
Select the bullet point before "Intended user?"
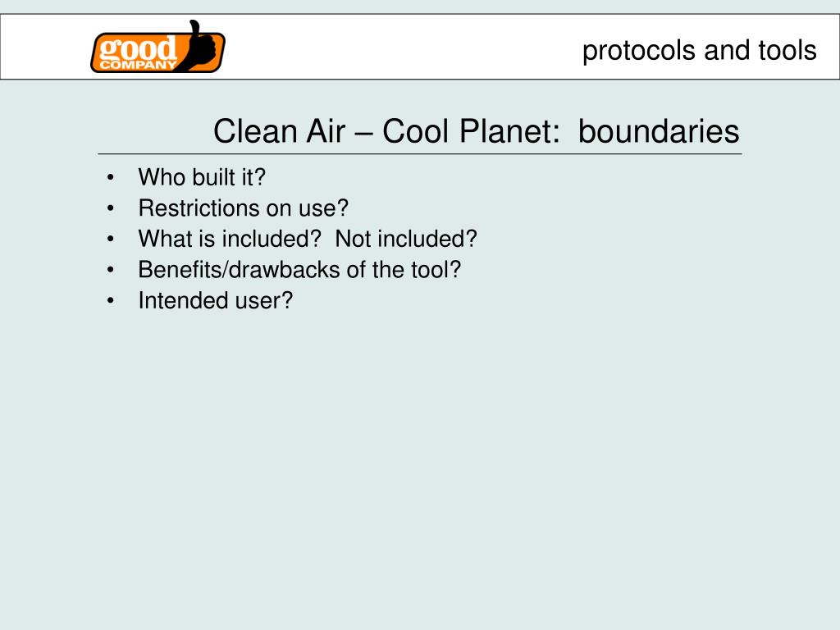(x=111, y=300)
